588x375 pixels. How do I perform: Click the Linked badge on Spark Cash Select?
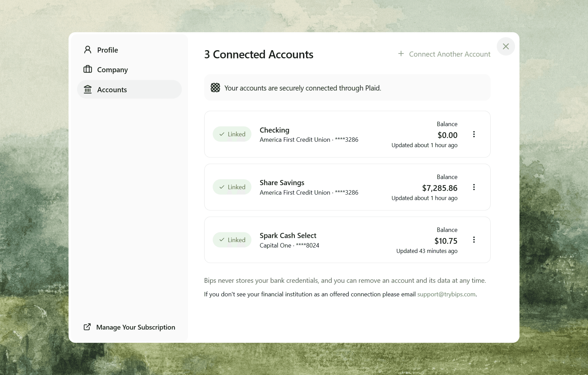pyautogui.click(x=232, y=240)
